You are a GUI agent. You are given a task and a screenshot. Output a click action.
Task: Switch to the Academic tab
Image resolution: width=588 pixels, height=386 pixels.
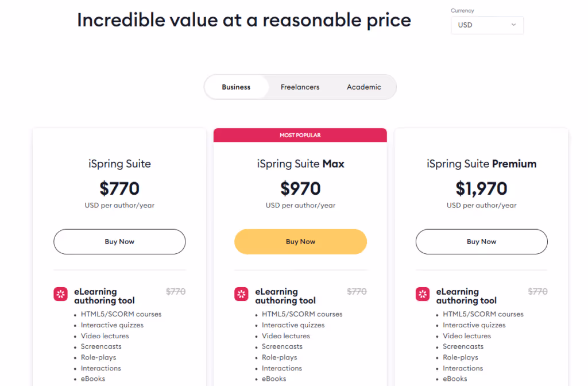[363, 87]
